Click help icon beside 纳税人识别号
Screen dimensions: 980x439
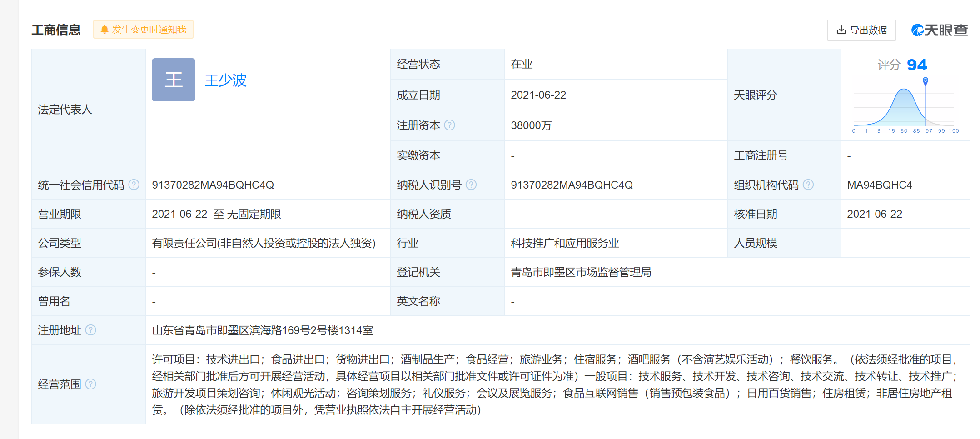pos(471,185)
